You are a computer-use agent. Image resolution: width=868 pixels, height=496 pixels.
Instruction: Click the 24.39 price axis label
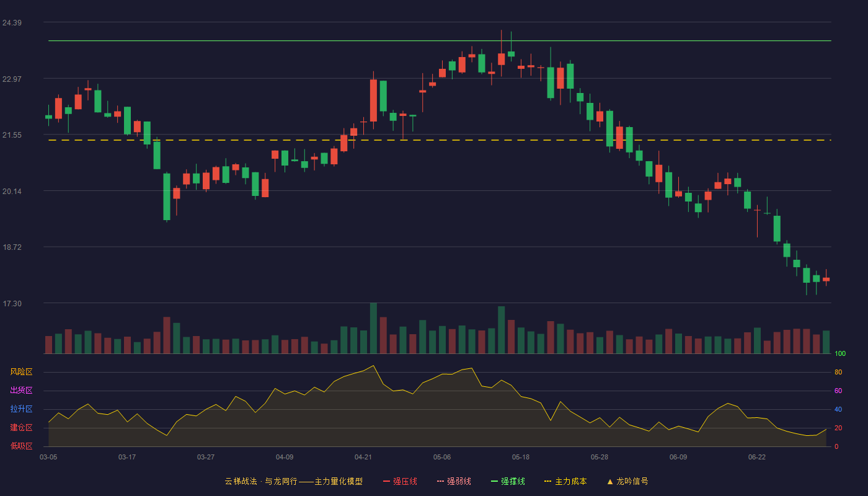point(12,23)
